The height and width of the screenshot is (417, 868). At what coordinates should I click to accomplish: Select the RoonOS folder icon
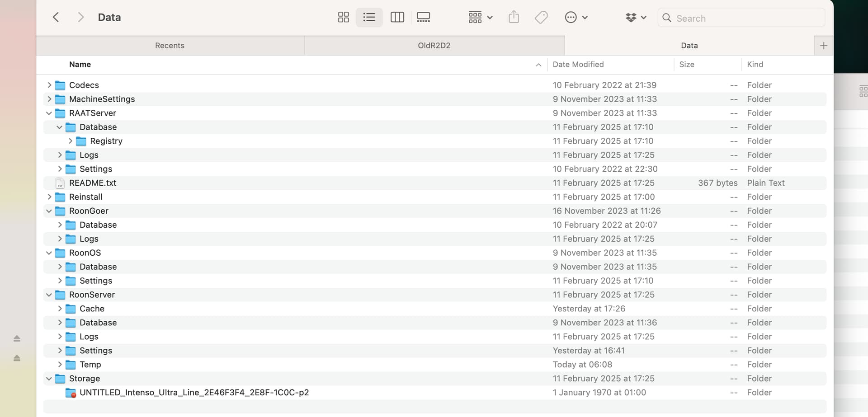pyautogui.click(x=60, y=253)
